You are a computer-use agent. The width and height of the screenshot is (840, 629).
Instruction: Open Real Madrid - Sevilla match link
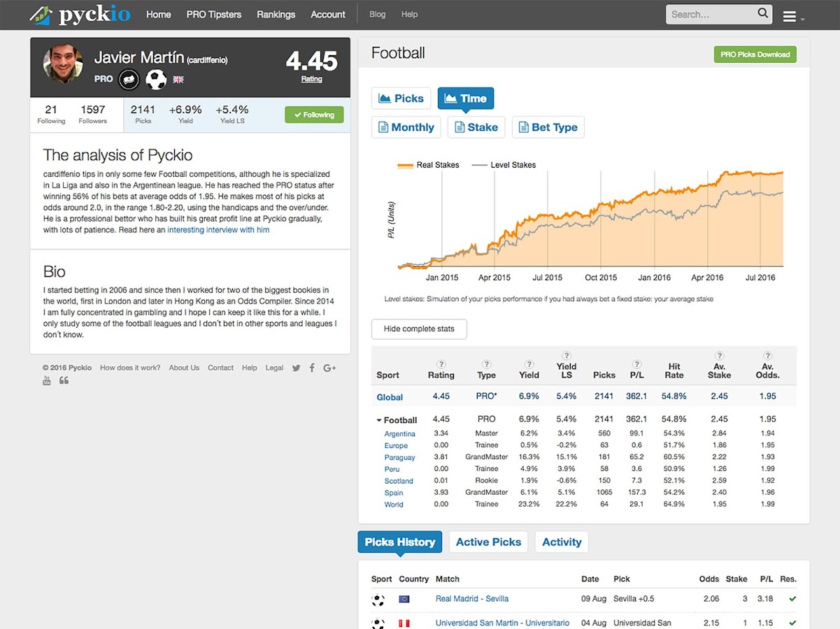click(x=472, y=599)
